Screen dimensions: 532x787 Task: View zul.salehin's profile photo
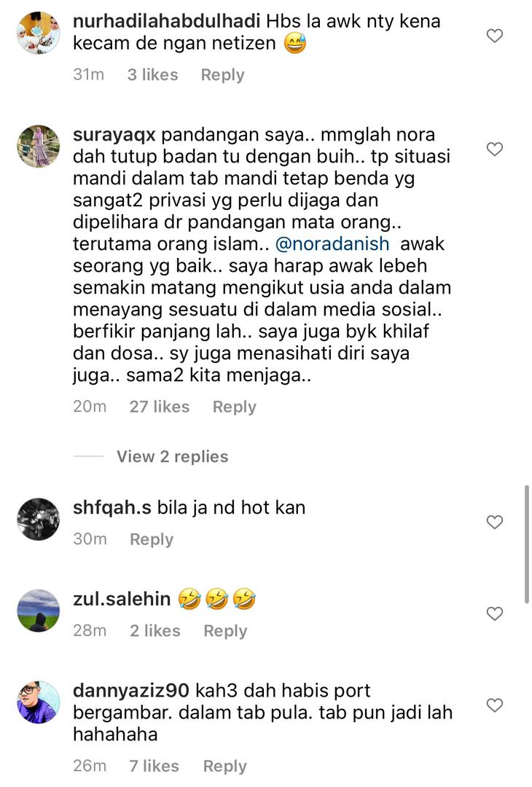[x=38, y=611]
